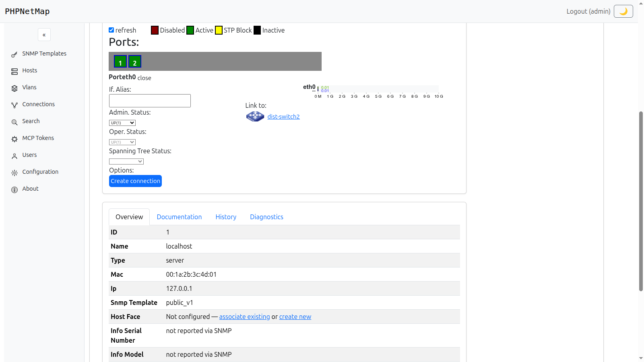The height and width of the screenshot is (362, 644).
Task: Click the About info icon
Action: (14, 189)
